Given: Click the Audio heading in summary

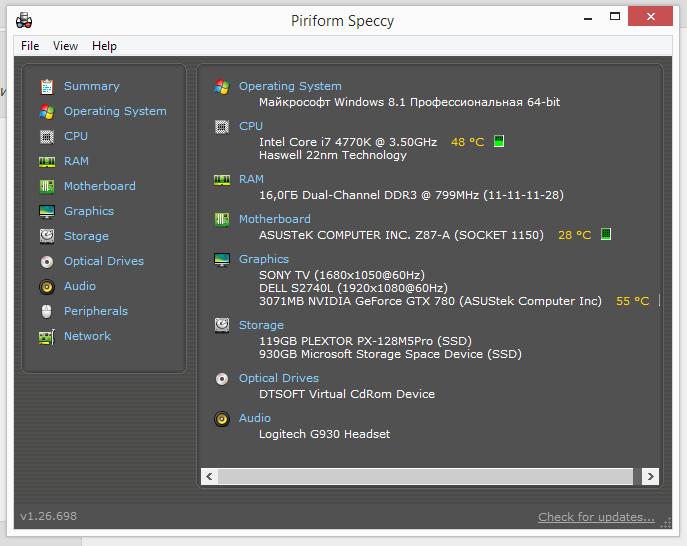Looking at the screenshot, I should [255, 418].
